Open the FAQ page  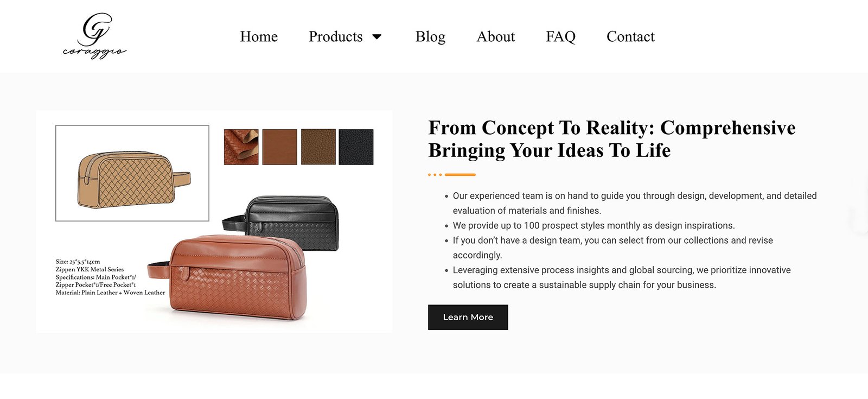click(x=560, y=36)
